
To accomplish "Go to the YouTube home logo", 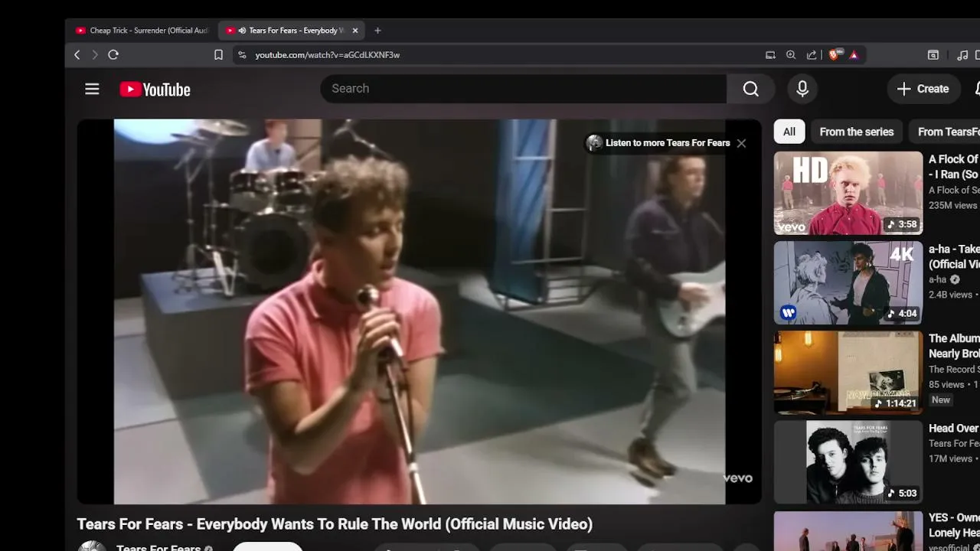I will 155,90.
